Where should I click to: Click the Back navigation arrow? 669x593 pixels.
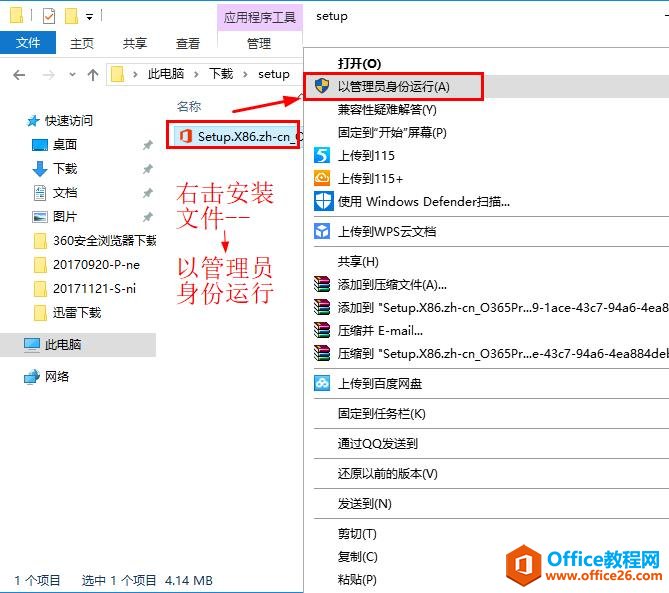tap(19, 75)
